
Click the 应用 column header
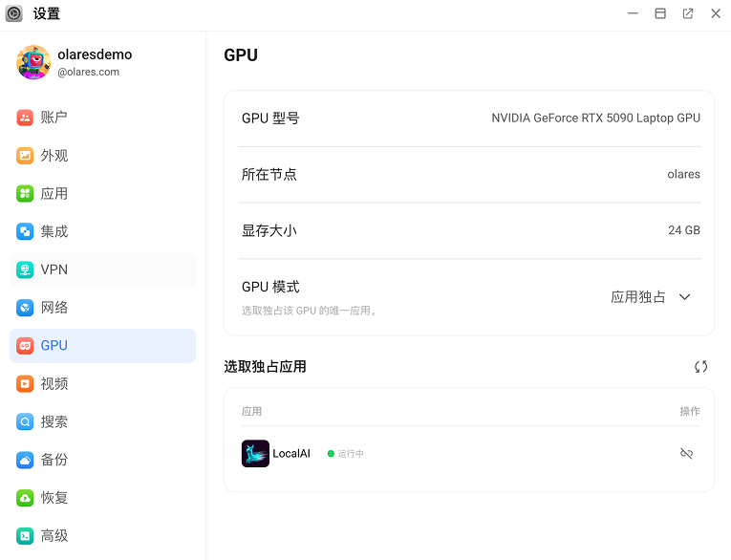[x=251, y=411]
